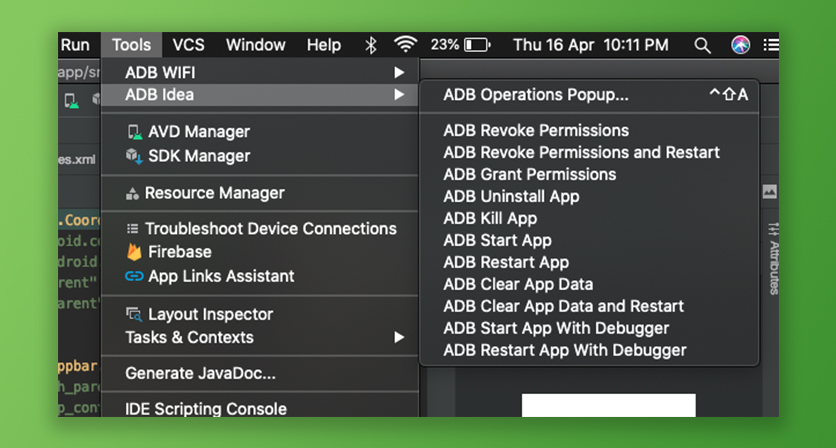Launch Siri from menu bar

[x=741, y=45]
